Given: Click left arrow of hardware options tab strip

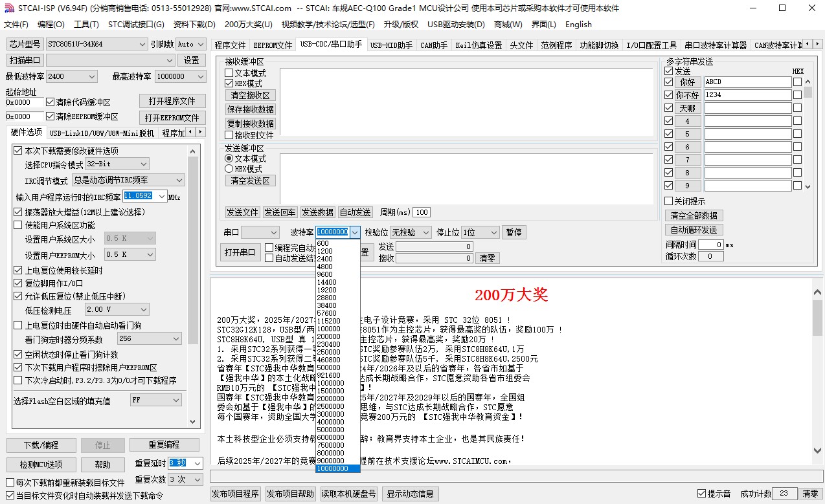Looking at the screenshot, I should point(190,132).
